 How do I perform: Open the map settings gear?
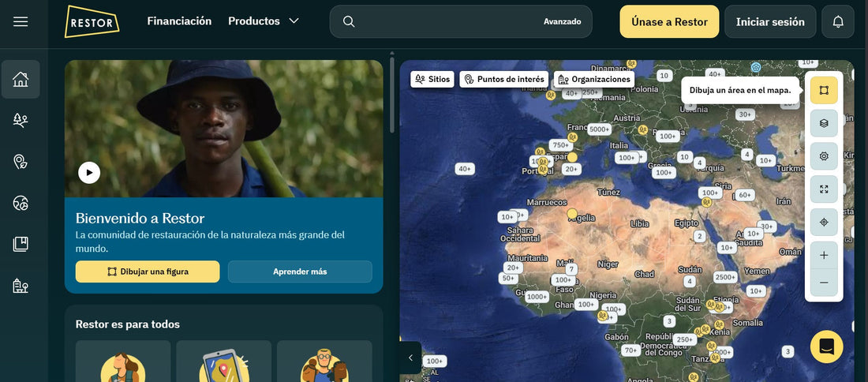824,156
